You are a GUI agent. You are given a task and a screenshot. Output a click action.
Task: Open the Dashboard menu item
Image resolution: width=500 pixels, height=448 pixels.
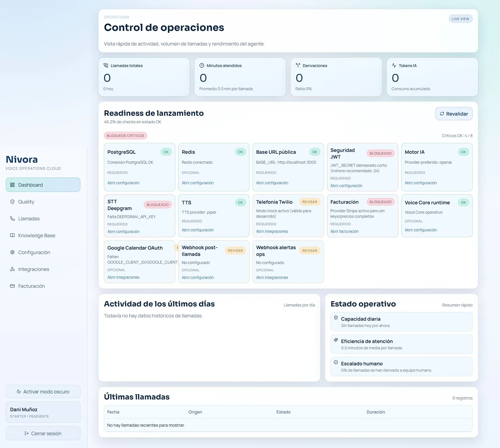[43, 185]
